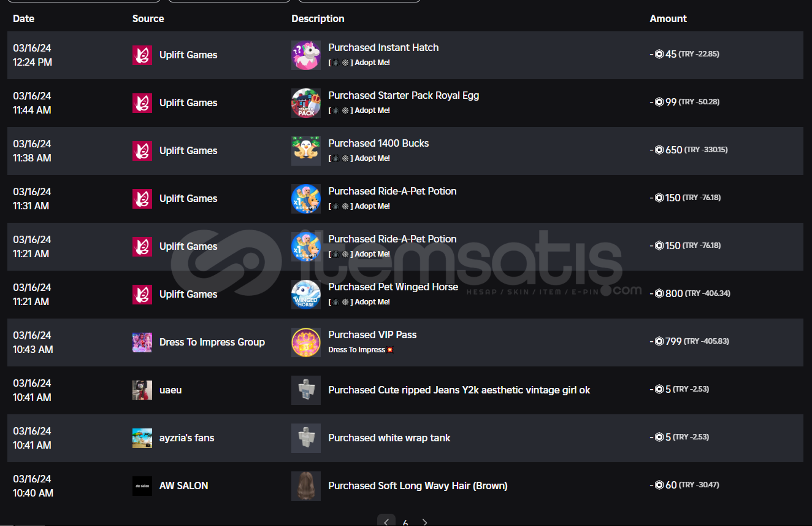
Task: Click the Adopt Me! game link under 1400 Bucks
Action: (372, 158)
